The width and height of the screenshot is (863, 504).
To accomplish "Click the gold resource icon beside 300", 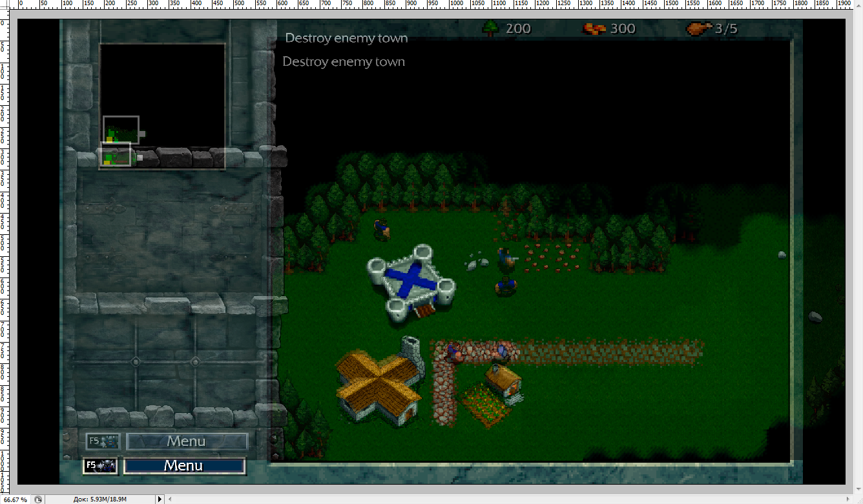I will pos(593,28).
